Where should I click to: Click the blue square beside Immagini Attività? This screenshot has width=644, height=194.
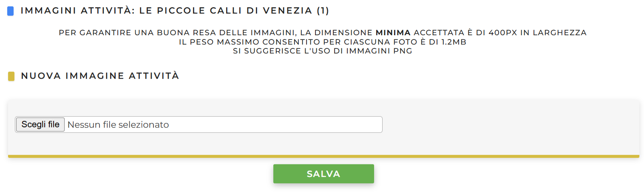(11, 11)
